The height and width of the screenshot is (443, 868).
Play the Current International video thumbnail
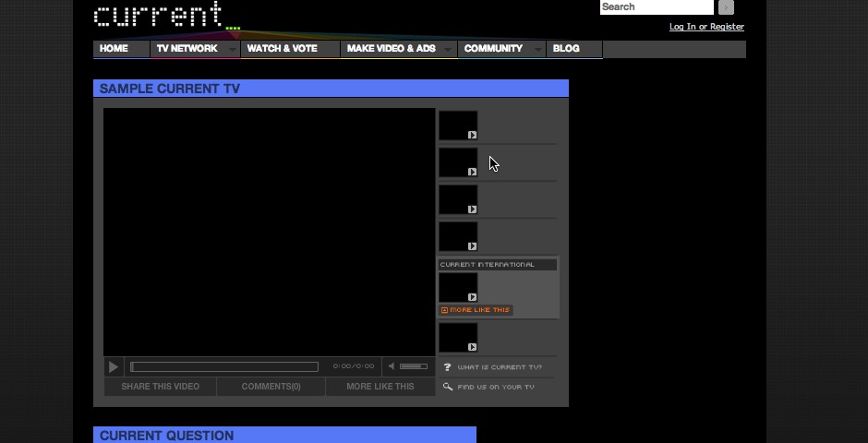[x=458, y=288]
